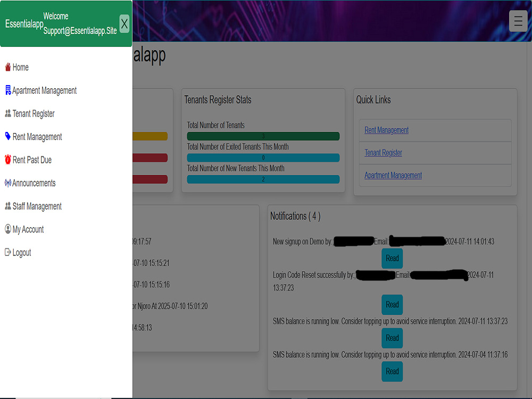
Task: Click SMS balance message dated 2024-07-11 13:37:23
Action: pyautogui.click(x=390, y=321)
